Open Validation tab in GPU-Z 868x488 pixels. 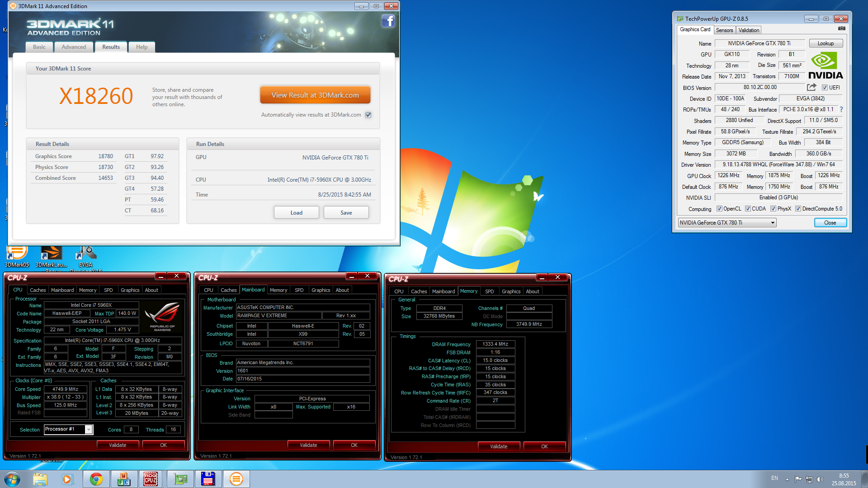point(749,30)
